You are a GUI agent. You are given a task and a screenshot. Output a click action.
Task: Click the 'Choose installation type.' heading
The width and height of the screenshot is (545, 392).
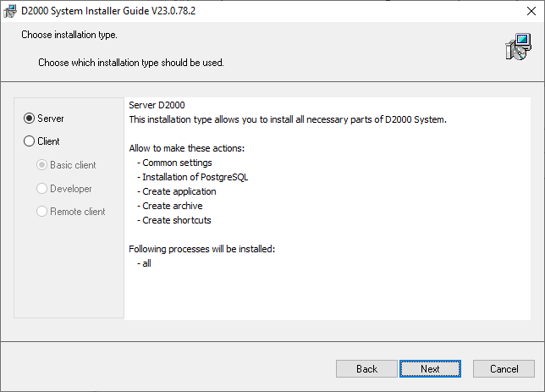(69, 36)
